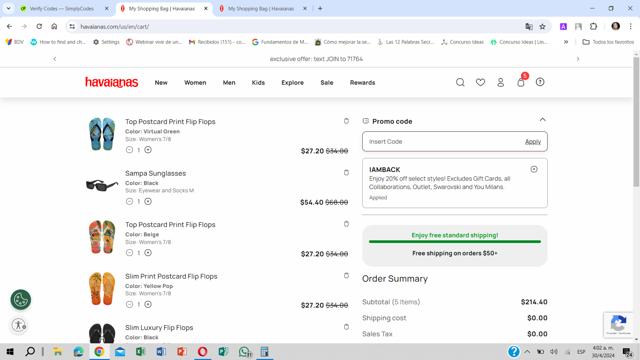The height and width of the screenshot is (360, 640).
Task: Open Top Postcard Print Virtual Green product
Action: click(x=170, y=122)
